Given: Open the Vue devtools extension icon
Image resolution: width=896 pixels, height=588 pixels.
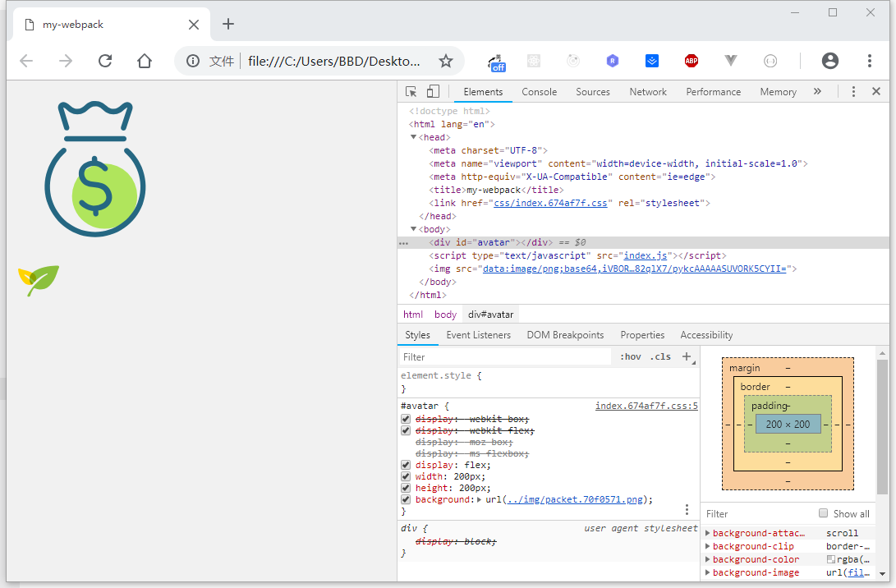Looking at the screenshot, I should pyautogui.click(x=731, y=60).
